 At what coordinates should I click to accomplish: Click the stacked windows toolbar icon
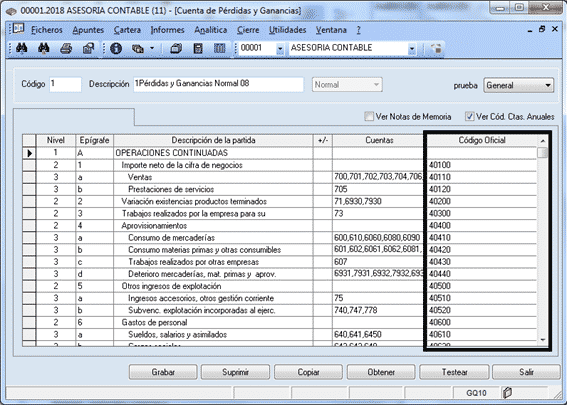[x=138, y=48]
